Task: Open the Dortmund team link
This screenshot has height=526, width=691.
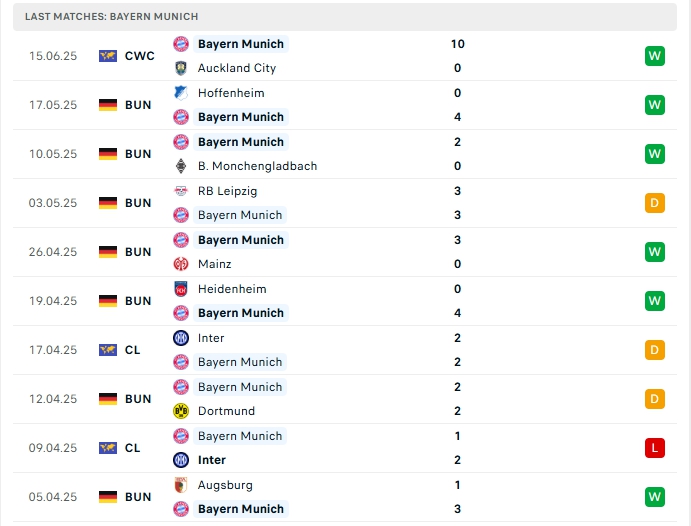Action: pos(226,411)
